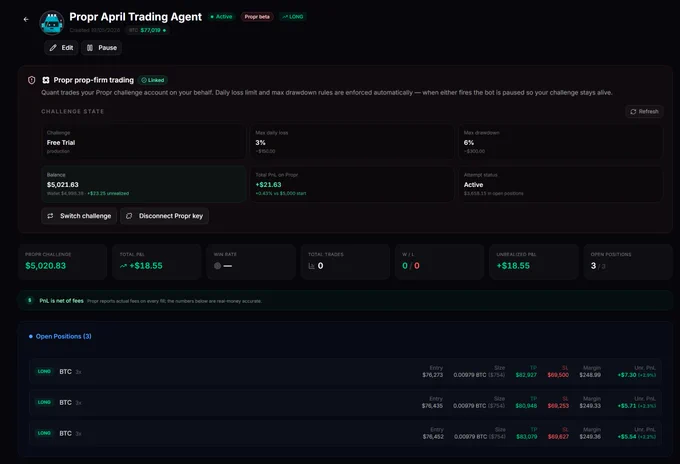The height and width of the screenshot is (464, 680).
Task: Click the TP value $80,948
Action: 526,406
